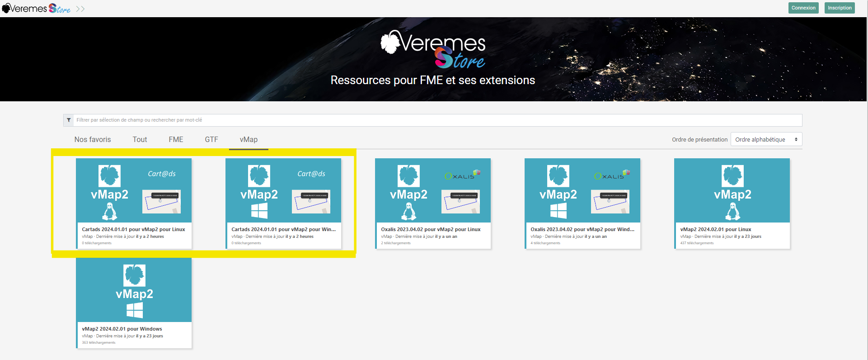This screenshot has width=868, height=360.
Task: Click the "437 téléchargements" count text
Action: point(697,243)
